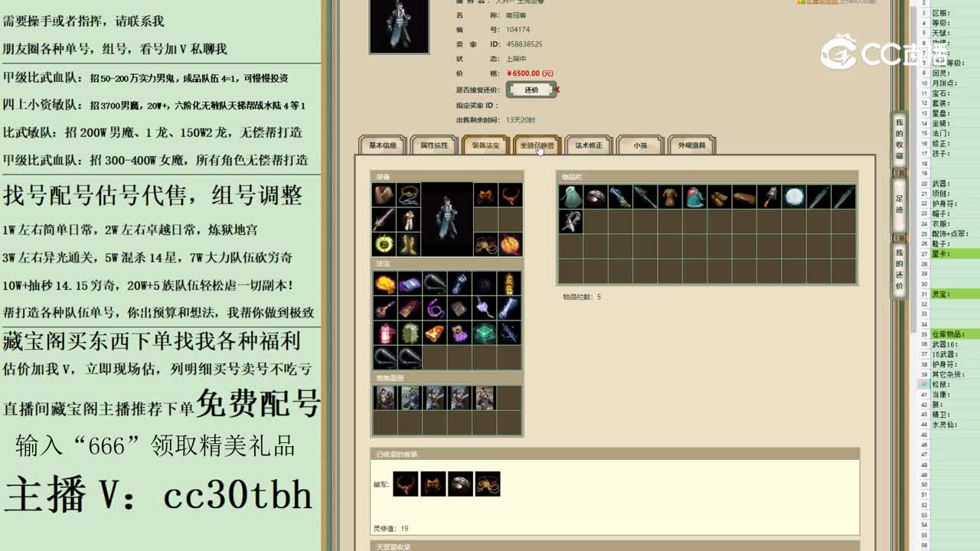Click the silver bracelet in 破军 set
Screen dimensions: 980x551
pos(460,484)
